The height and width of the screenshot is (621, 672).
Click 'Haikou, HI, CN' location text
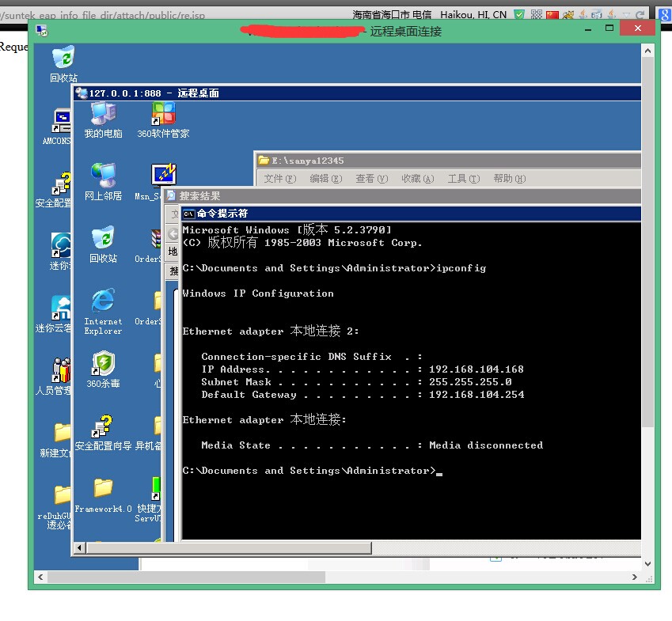[473, 15]
